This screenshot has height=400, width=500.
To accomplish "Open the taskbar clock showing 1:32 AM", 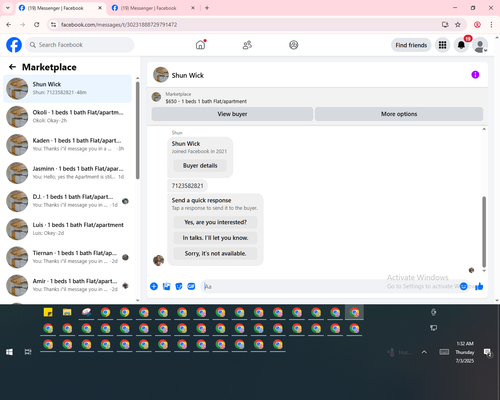I will click(x=465, y=352).
